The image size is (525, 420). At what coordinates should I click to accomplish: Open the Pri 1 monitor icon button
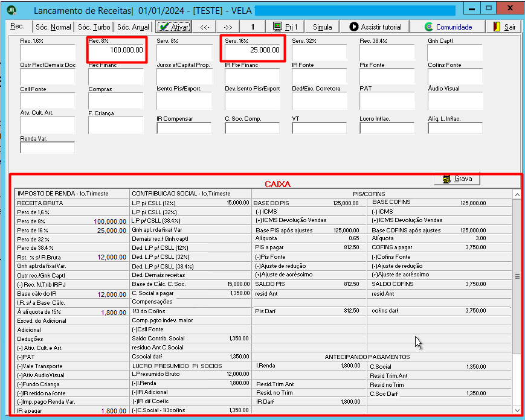pyautogui.click(x=277, y=27)
